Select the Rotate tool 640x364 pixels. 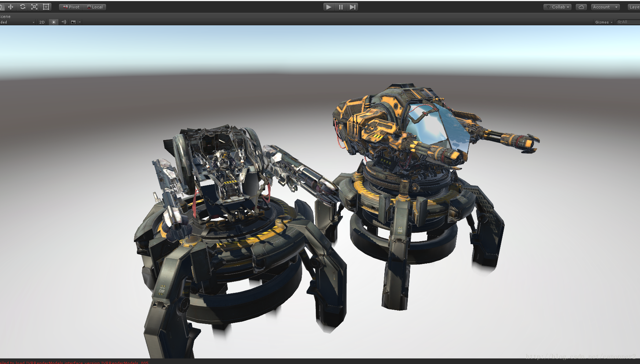click(23, 7)
